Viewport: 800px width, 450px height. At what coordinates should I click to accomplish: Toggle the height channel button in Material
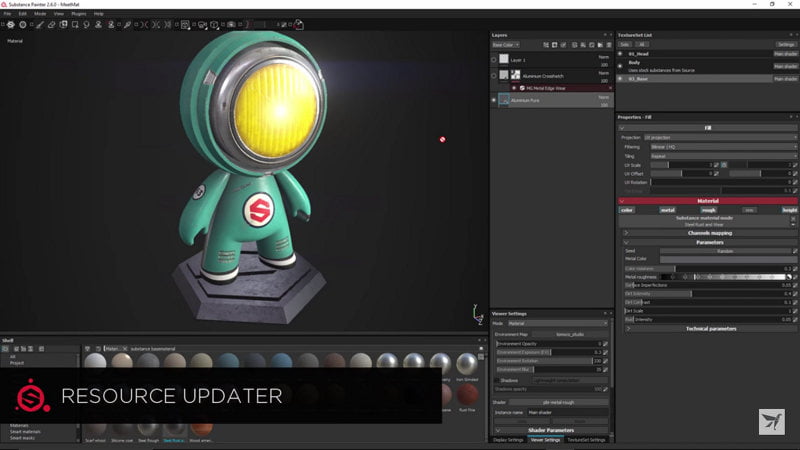(x=789, y=210)
